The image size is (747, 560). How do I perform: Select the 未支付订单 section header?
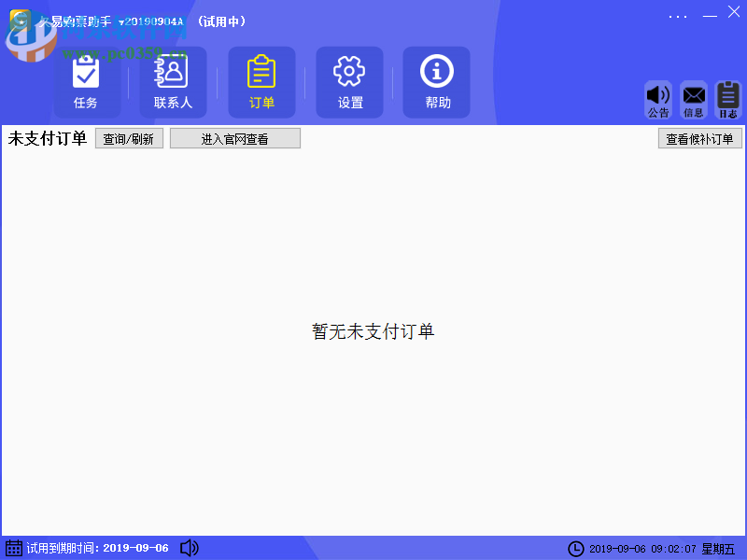click(47, 138)
